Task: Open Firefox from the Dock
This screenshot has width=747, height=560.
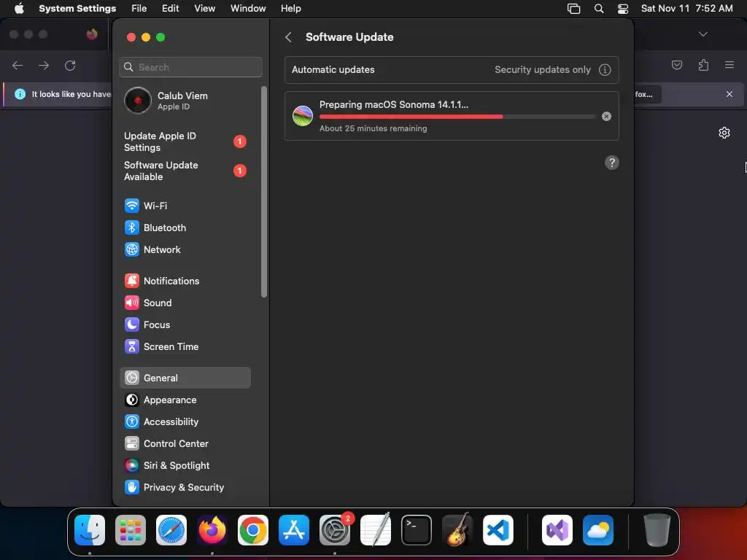Action: click(212, 530)
